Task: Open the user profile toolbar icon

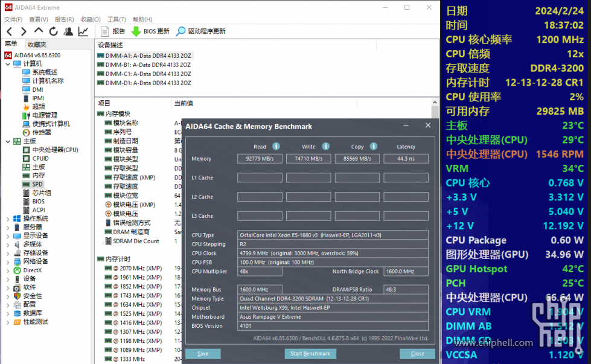Action: coord(68,31)
